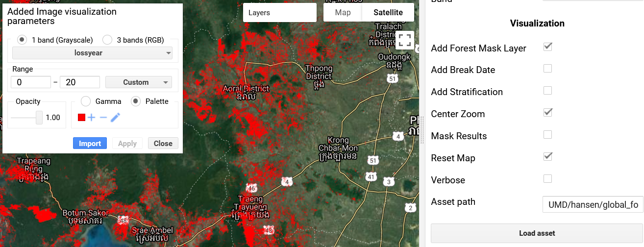Click the Import button
The height and width of the screenshot is (247, 644).
tap(90, 144)
